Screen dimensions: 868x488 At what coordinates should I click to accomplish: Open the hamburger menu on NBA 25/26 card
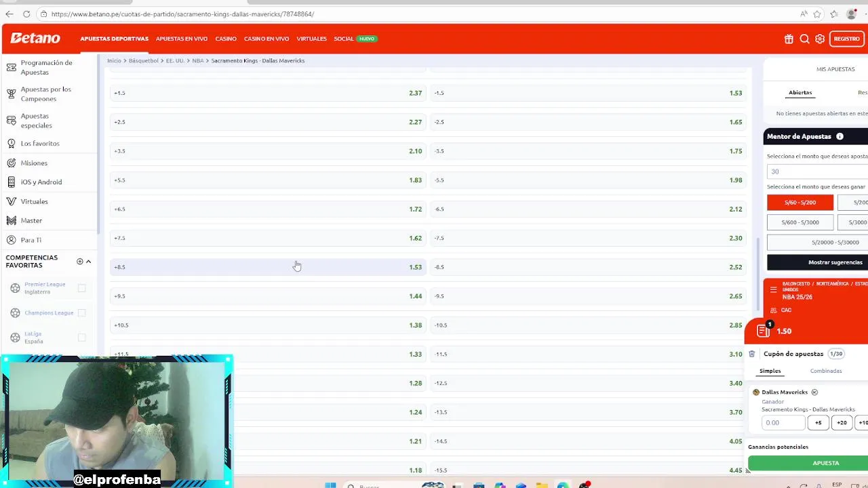(x=773, y=290)
